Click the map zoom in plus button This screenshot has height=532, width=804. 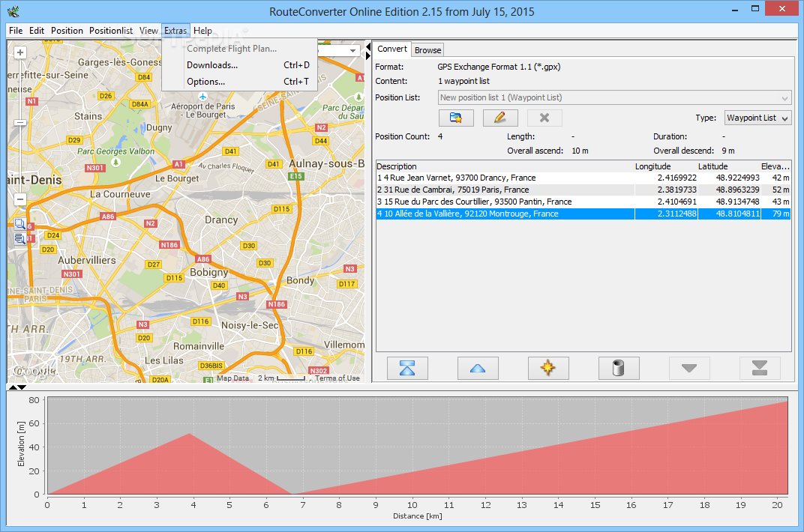tap(20, 52)
